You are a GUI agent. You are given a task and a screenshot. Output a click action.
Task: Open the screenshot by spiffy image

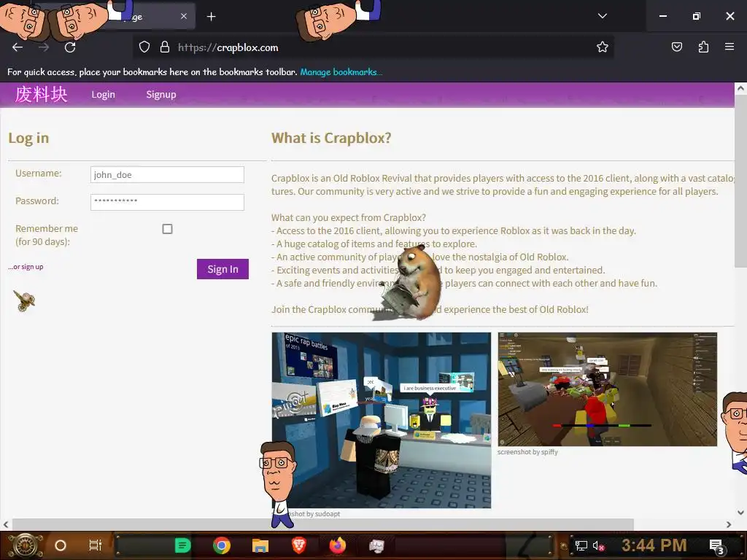608,389
